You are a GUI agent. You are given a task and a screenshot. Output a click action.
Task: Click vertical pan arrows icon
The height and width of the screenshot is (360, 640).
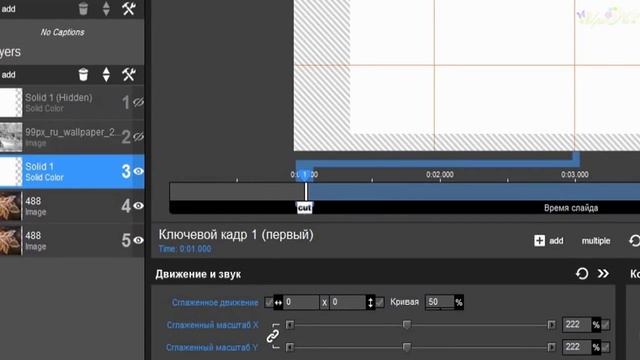pos(371,302)
